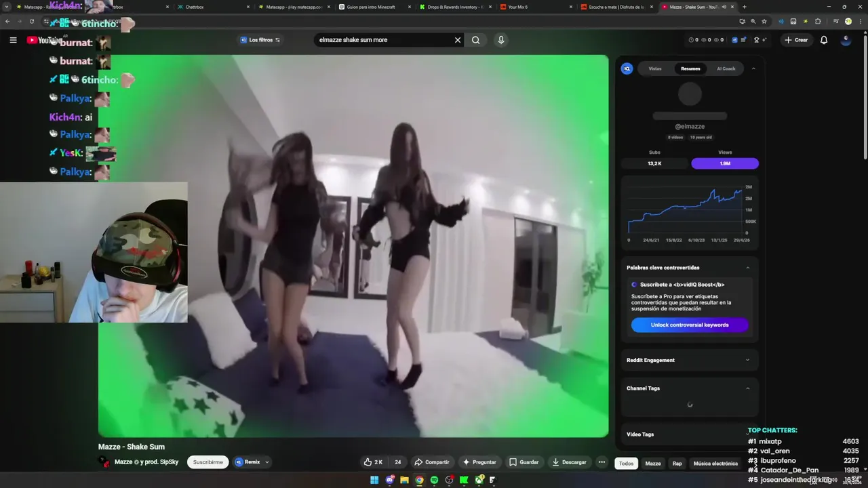Select the Música electrónica filter chip
Screen dimensions: 868x488
pos(715,464)
